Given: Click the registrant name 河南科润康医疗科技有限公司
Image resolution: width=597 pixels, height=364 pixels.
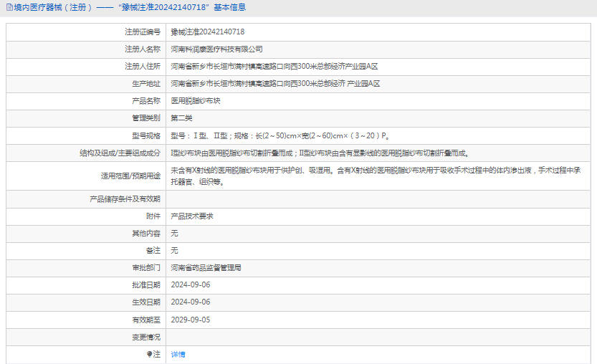Looking at the screenshot, I should [x=216, y=49].
